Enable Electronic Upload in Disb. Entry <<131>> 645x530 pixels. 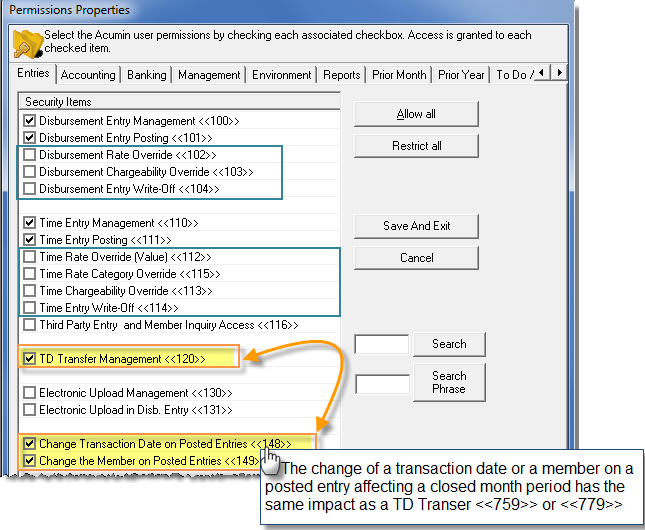[x=29, y=409]
